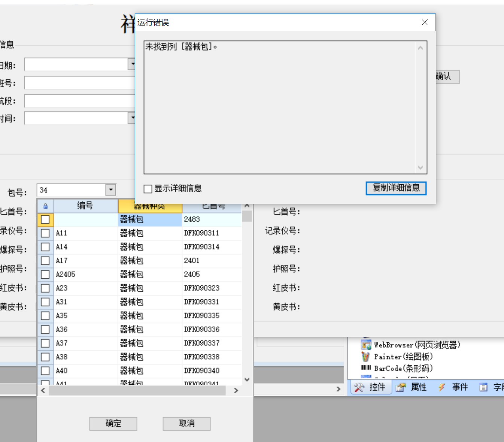
Task: Click the grid's horizontal scrollbar thumb
Action: point(137,390)
